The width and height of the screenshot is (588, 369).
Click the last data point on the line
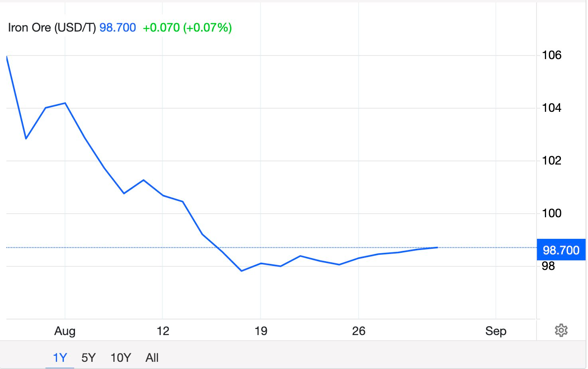point(437,248)
